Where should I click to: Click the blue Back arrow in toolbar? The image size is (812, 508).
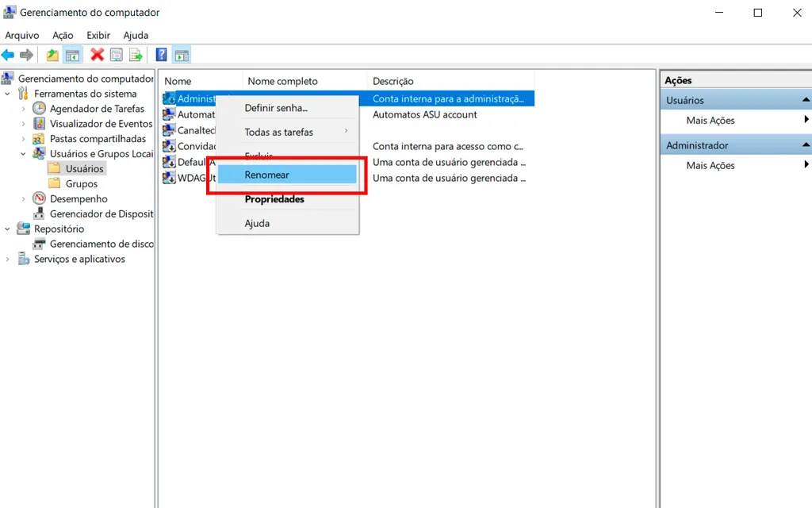(x=8, y=55)
